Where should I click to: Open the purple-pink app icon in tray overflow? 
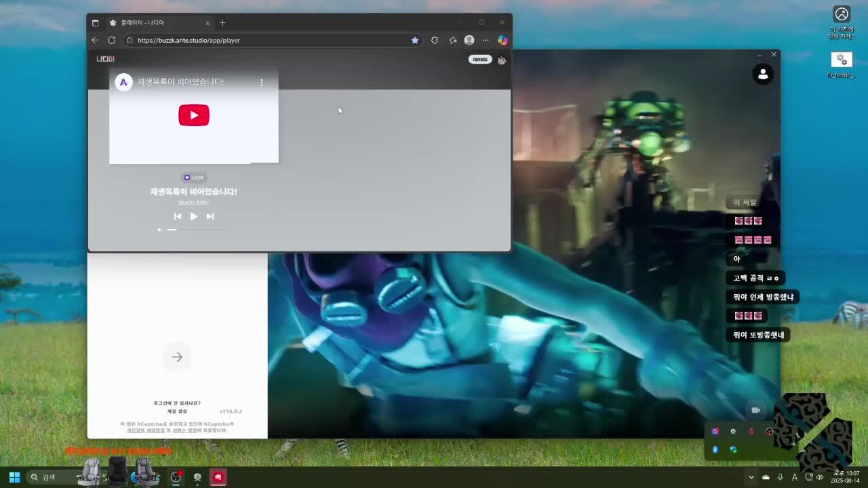click(715, 431)
